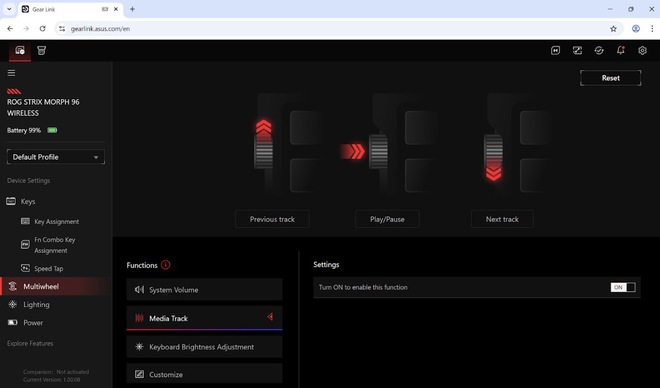Viewport: 660px width, 388px height.
Task: Close the Gear Link tab
Action: [x=116, y=9]
